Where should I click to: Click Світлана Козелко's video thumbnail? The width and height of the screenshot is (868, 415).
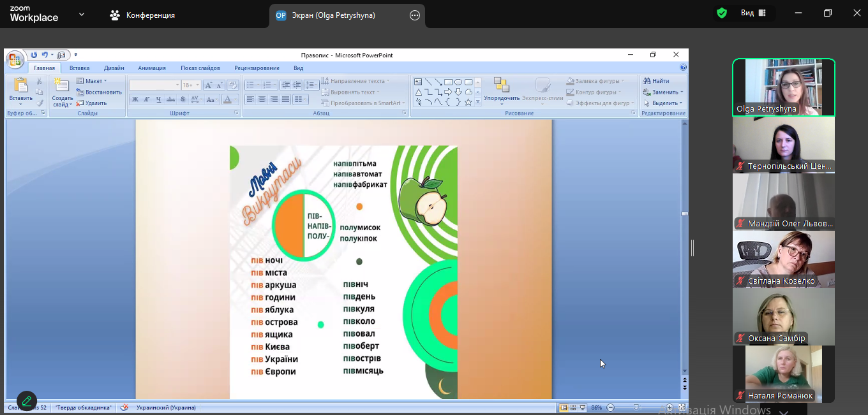(784, 259)
